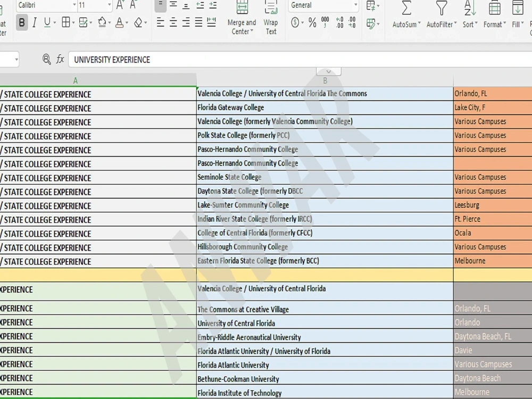Open the AutoFilter label menu

442,24
